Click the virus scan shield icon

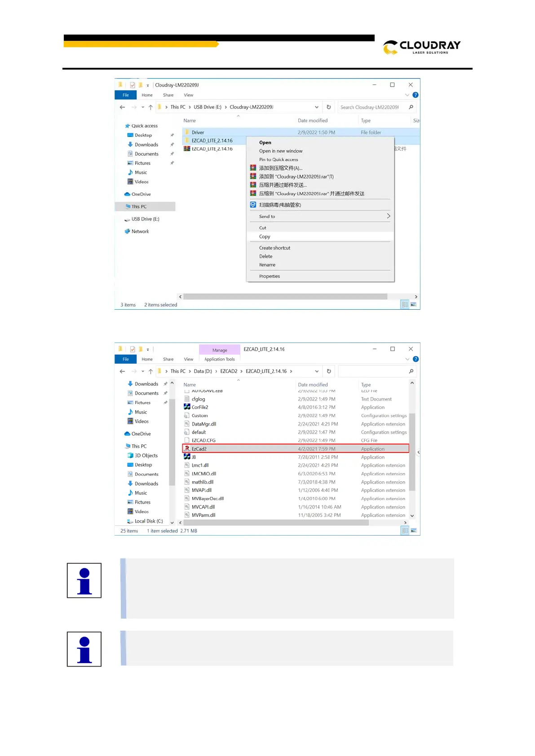[x=253, y=205]
